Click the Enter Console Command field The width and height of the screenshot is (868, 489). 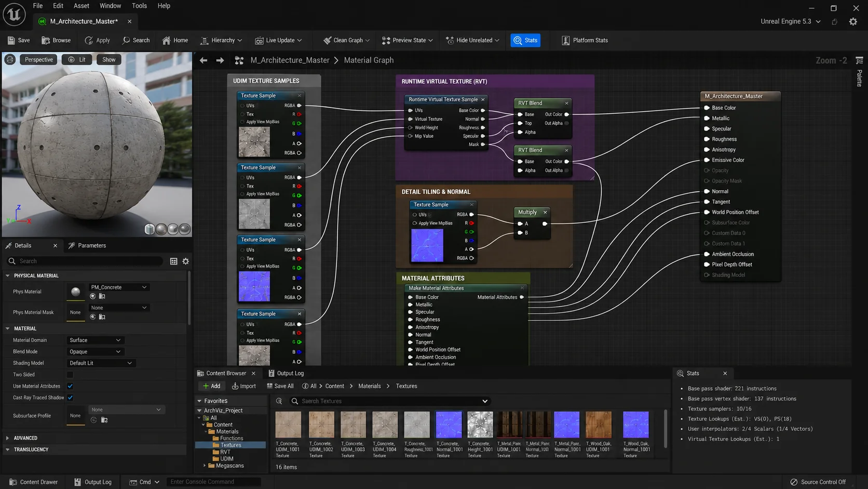coord(214,482)
